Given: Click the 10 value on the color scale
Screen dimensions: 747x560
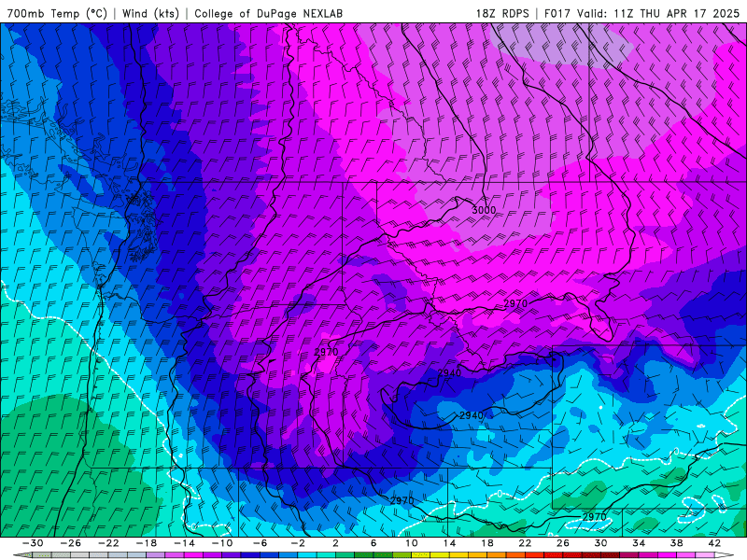Looking at the screenshot, I should (411, 543).
